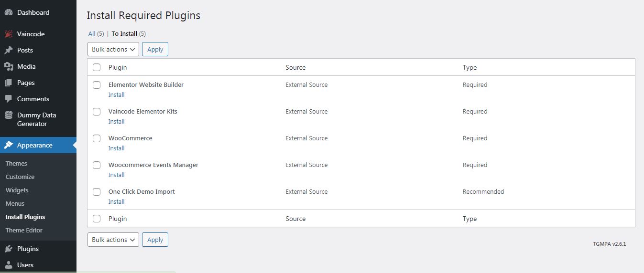The height and width of the screenshot is (273, 644).
Task: Toggle select-all checkbox in table header
Action: tap(97, 67)
